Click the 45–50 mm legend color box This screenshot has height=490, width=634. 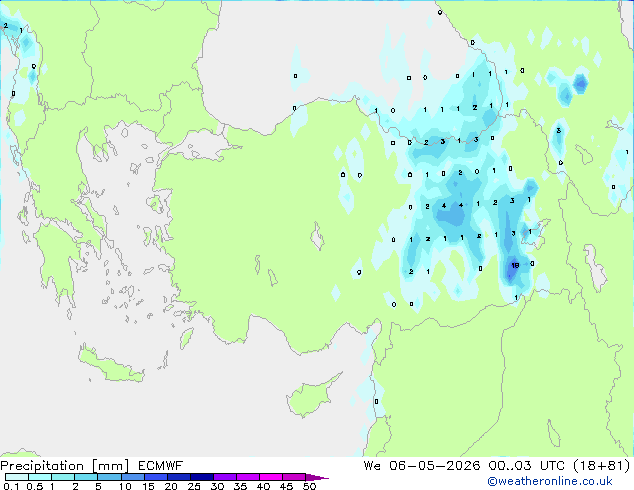click(294, 477)
